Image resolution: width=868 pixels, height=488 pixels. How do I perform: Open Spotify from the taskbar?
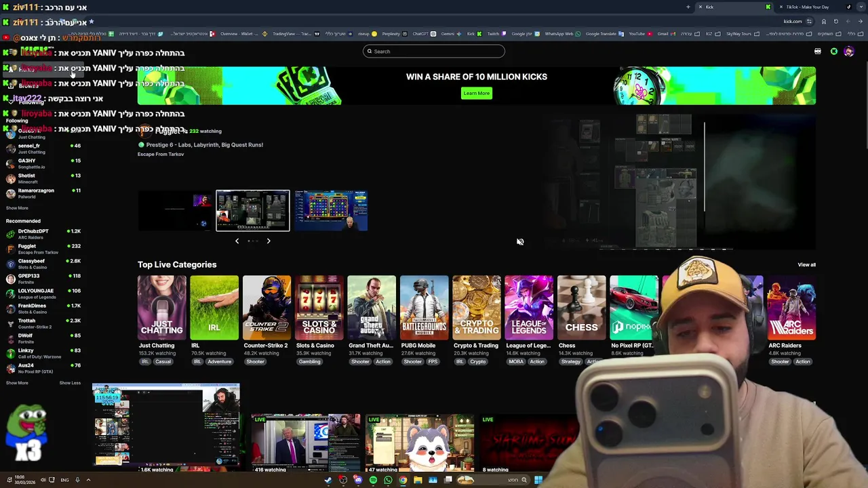(x=373, y=480)
